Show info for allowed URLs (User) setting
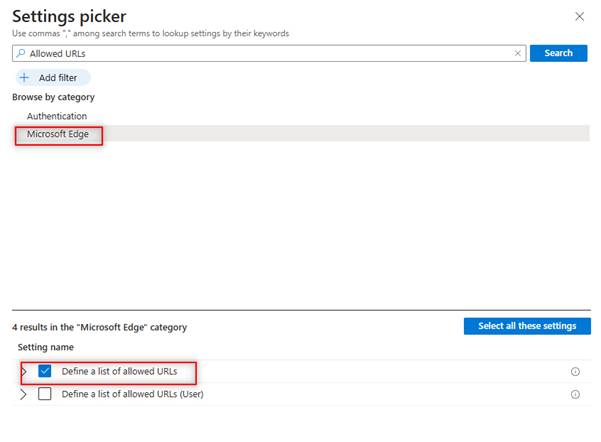Viewport: 601px width, 442px height. [x=575, y=394]
